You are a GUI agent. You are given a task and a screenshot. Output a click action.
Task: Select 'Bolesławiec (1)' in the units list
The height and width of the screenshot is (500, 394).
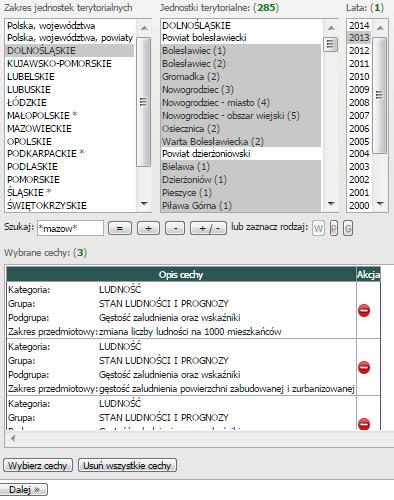click(x=241, y=51)
